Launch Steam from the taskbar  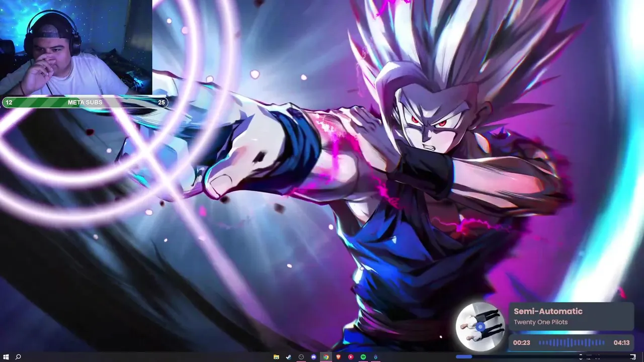click(289, 357)
